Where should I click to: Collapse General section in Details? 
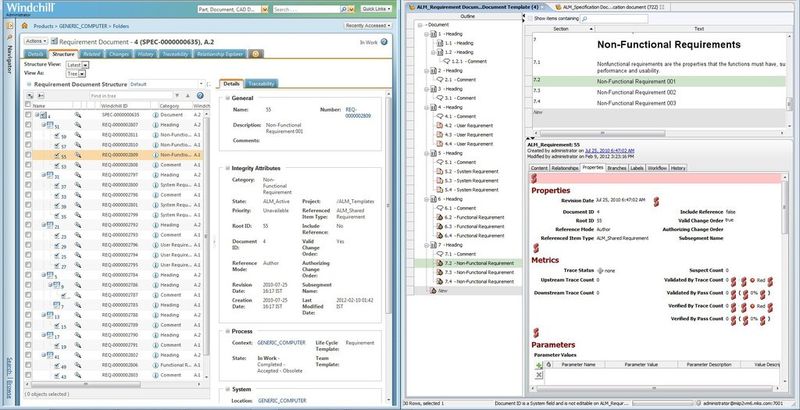(x=227, y=98)
